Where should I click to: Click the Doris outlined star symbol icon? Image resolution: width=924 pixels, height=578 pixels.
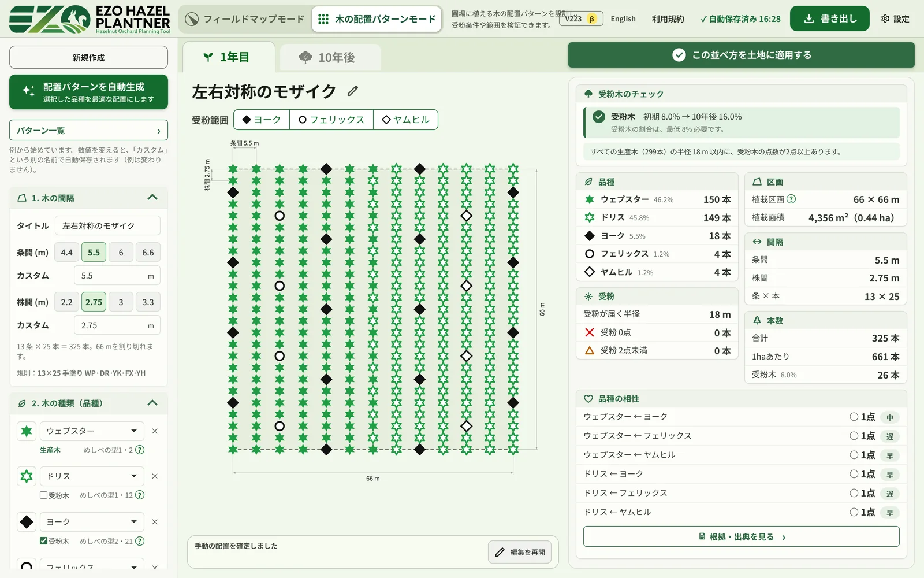pyautogui.click(x=27, y=476)
